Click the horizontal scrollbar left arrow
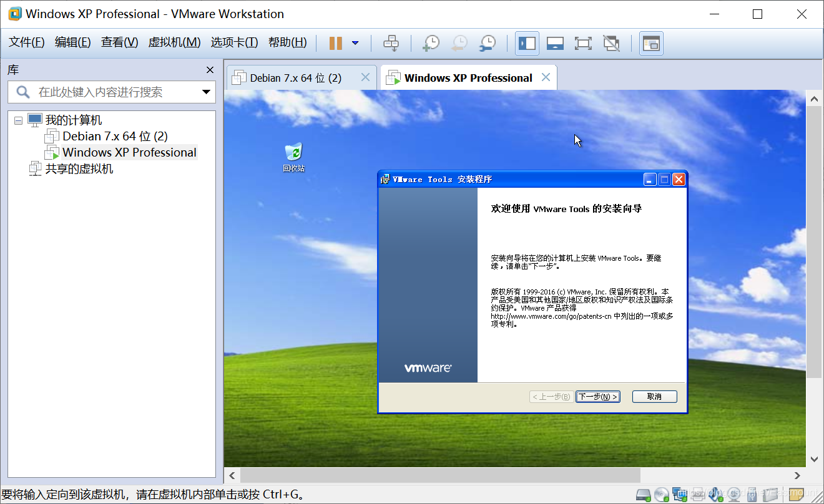The image size is (824, 504). pos(232,476)
